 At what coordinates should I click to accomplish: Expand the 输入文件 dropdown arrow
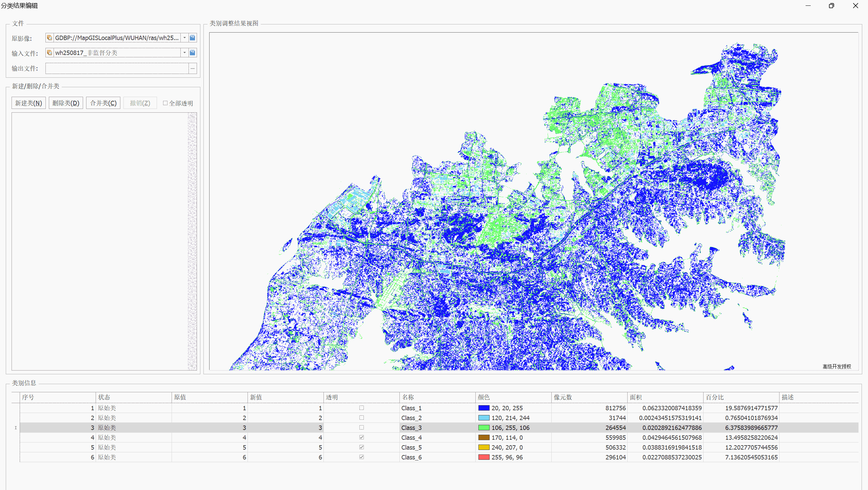pos(184,53)
